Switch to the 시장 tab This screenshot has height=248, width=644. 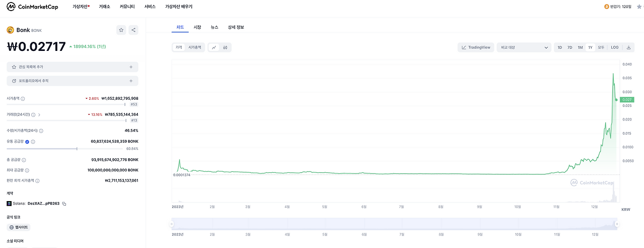(197, 27)
